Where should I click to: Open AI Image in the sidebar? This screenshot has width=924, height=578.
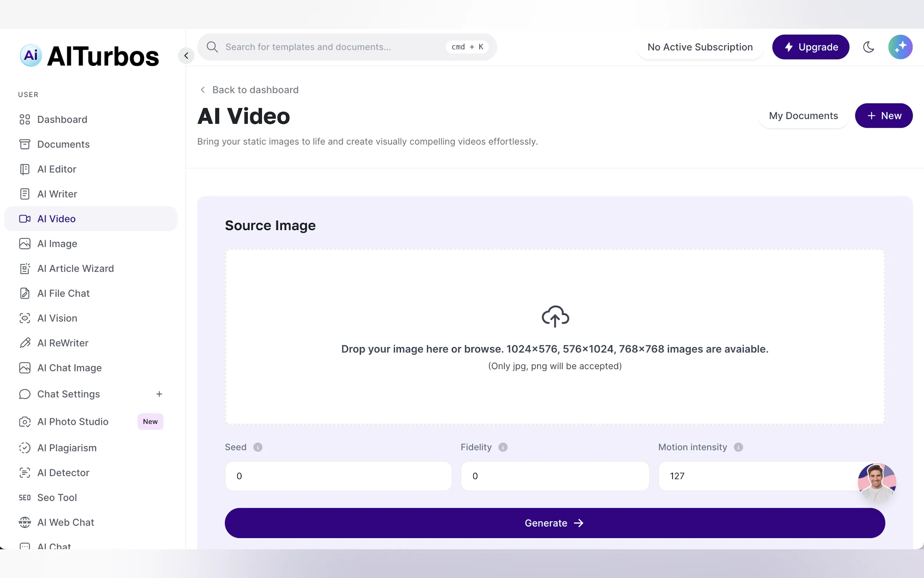point(57,244)
